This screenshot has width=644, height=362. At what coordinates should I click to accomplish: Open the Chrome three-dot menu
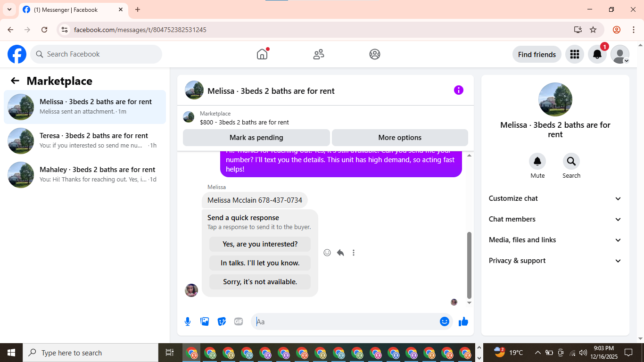click(633, 30)
